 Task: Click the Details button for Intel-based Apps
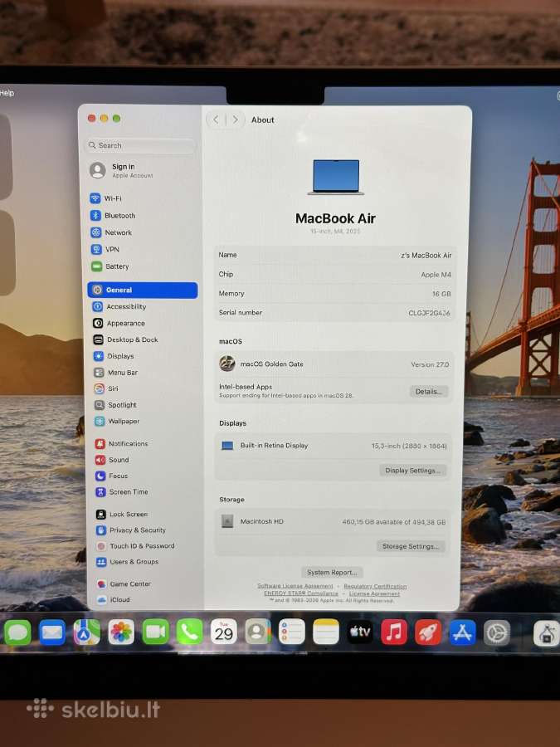[x=429, y=392]
